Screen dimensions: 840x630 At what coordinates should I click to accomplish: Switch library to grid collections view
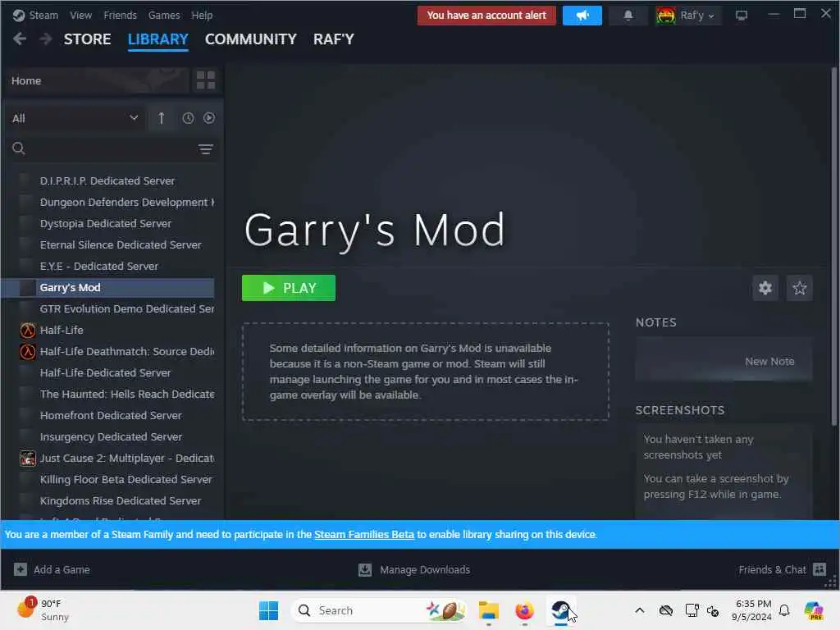tap(206, 80)
